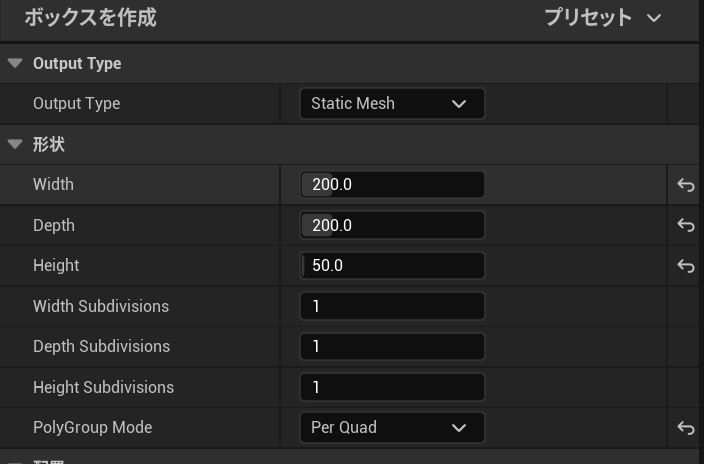Select the Height Subdivisions property label
Viewport: 704px width, 464px height.
point(103,387)
